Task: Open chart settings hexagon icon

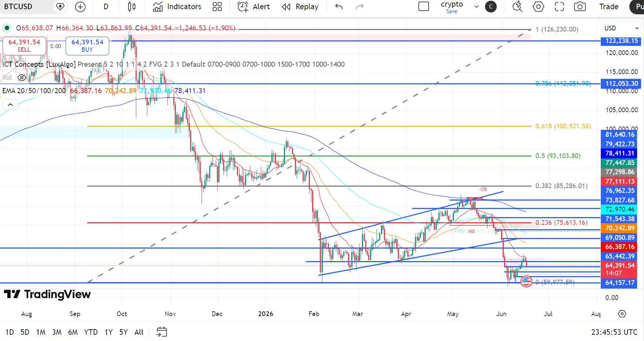Action: click(x=538, y=7)
